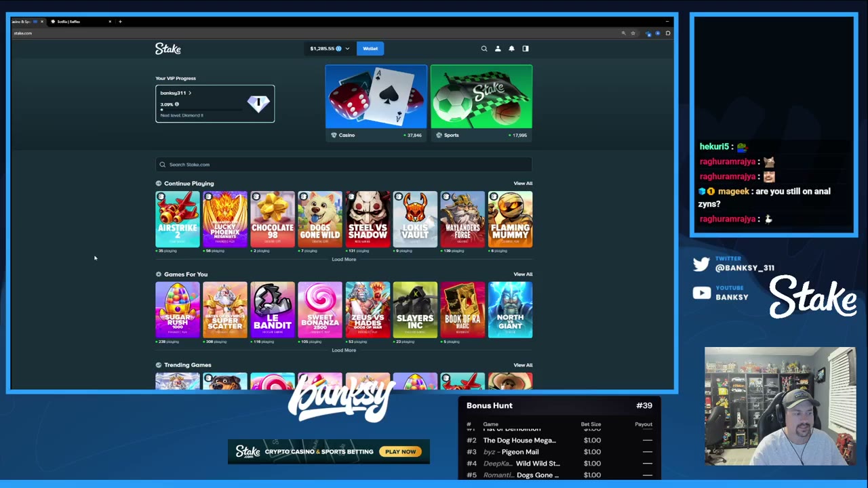
Task: Click the VIP progress info icon
Action: tap(177, 104)
